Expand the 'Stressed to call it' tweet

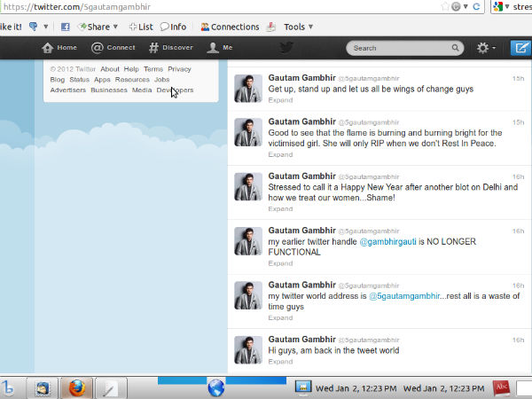[x=280, y=209]
